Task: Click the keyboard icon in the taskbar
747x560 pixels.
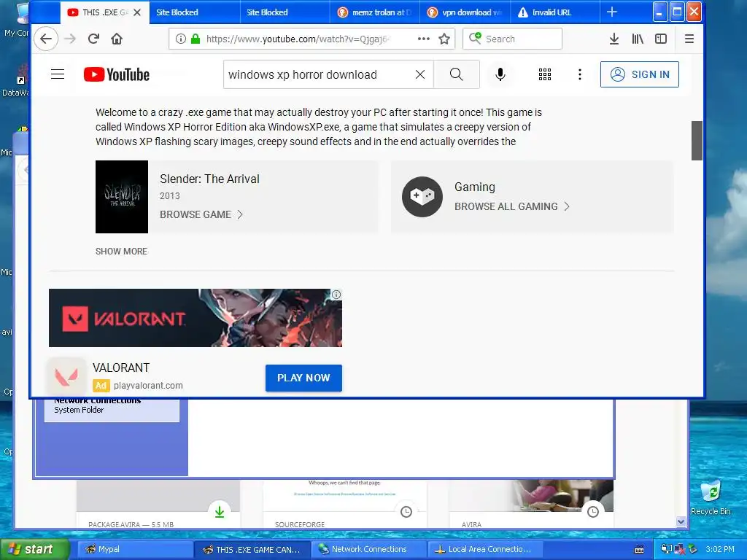Action: (639, 550)
